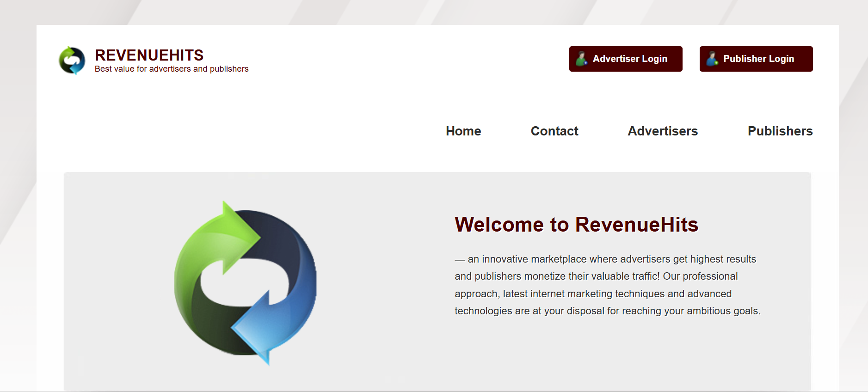Viewport: 868px width, 392px height.
Task: Open the Publisher Login button text
Action: click(x=758, y=59)
